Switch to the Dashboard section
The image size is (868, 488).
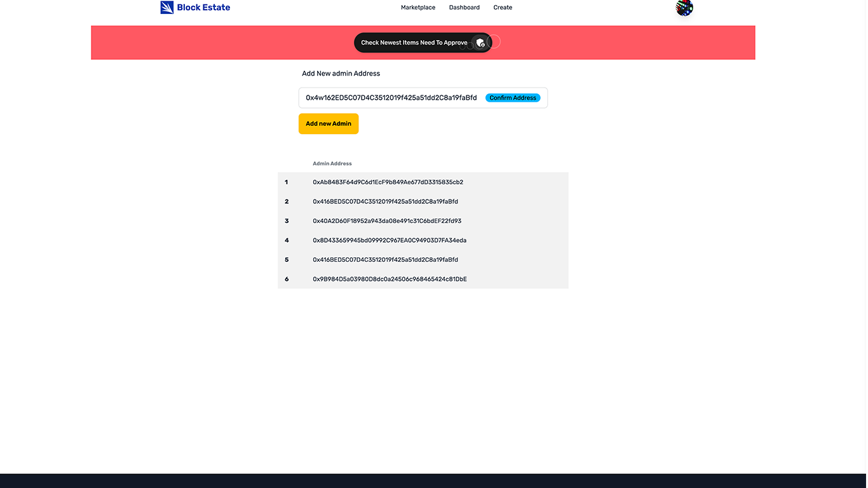click(464, 8)
